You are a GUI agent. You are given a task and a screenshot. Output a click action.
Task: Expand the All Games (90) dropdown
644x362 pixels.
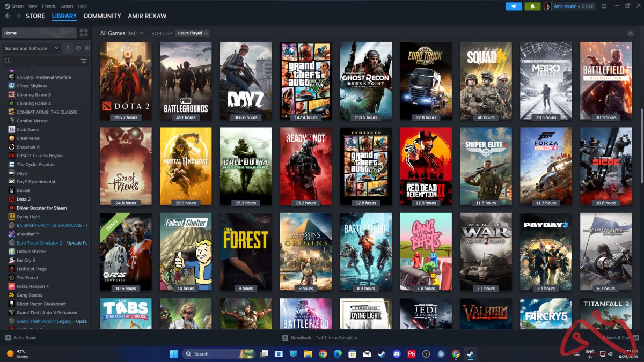(122, 33)
